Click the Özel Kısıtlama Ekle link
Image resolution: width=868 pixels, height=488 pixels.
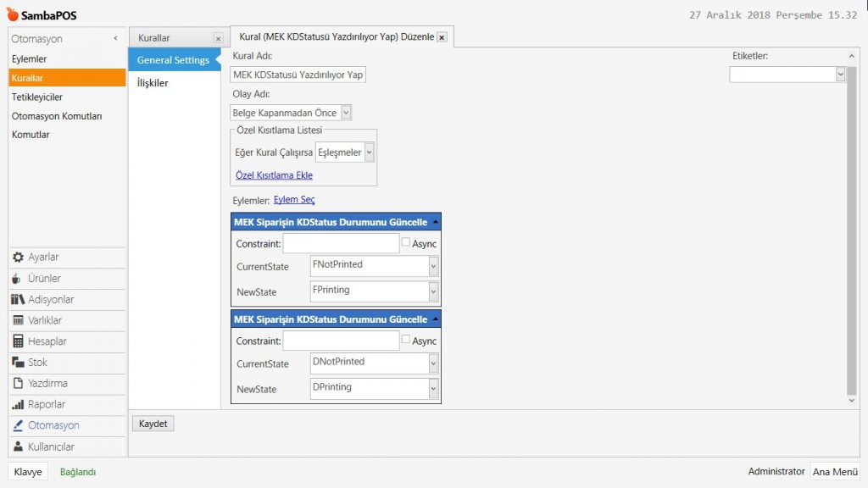[274, 175]
